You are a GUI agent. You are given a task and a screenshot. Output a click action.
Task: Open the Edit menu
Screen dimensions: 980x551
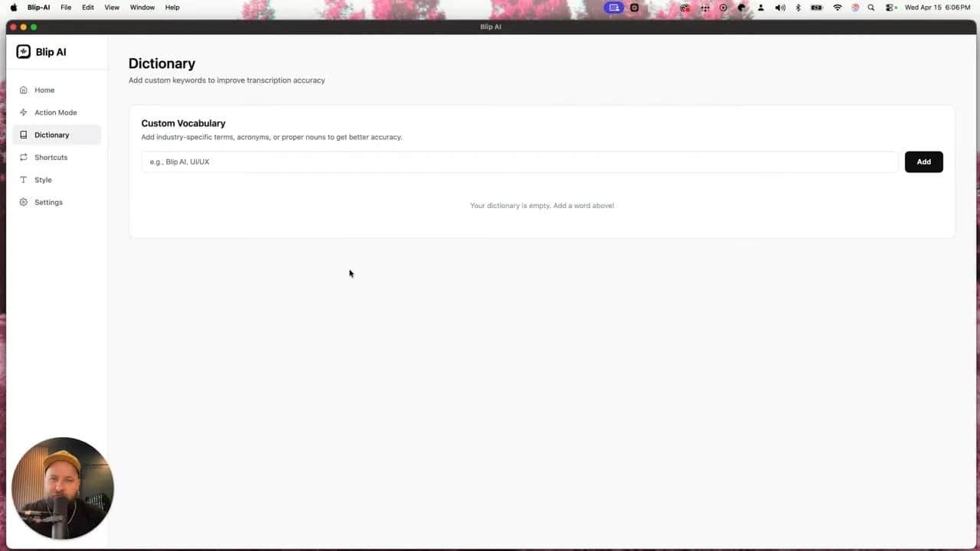click(x=88, y=8)
